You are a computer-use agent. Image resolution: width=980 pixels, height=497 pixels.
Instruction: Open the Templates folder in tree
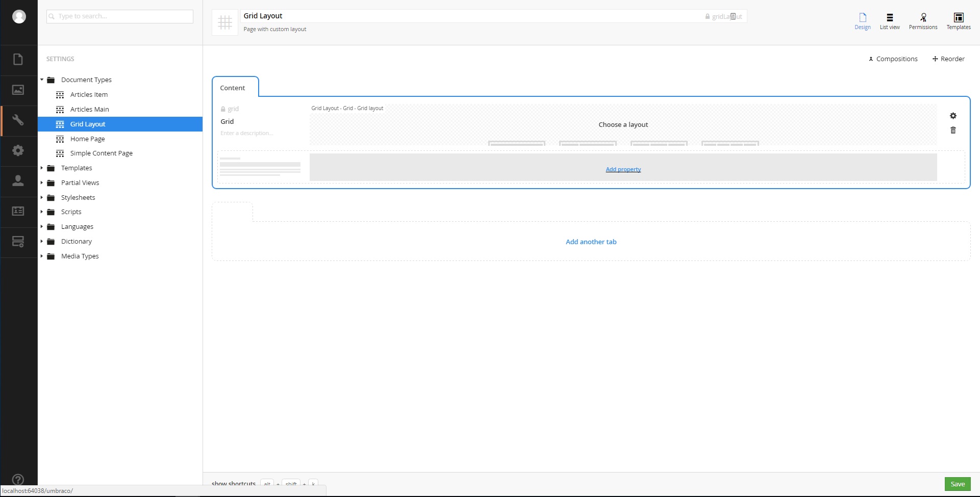tap(77, 168)
